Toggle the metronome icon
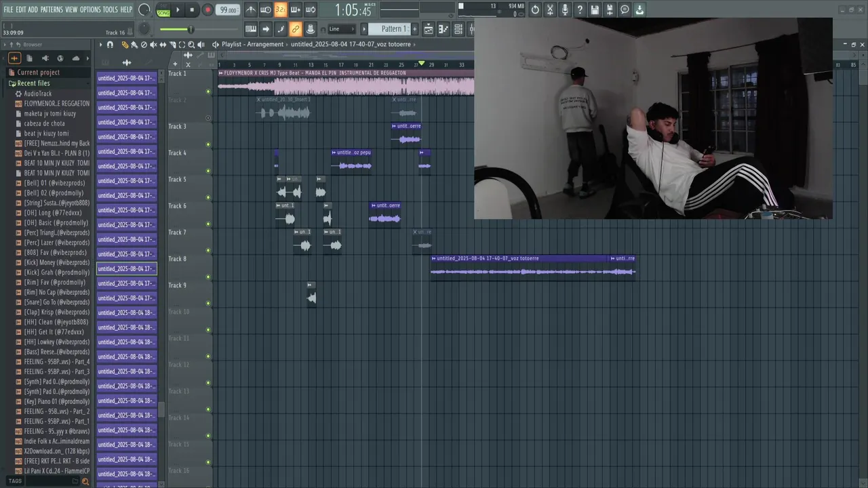868x488 pixels. click(x=251, y=9)
